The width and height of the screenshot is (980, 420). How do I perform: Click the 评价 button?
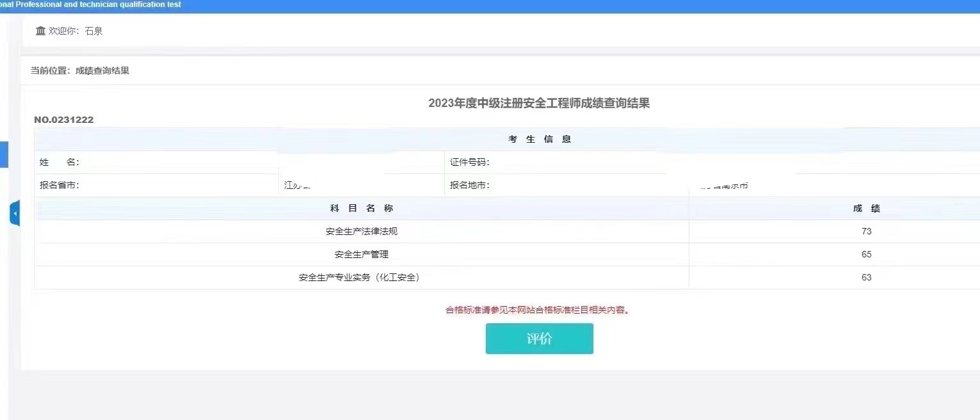coord(539,339)
